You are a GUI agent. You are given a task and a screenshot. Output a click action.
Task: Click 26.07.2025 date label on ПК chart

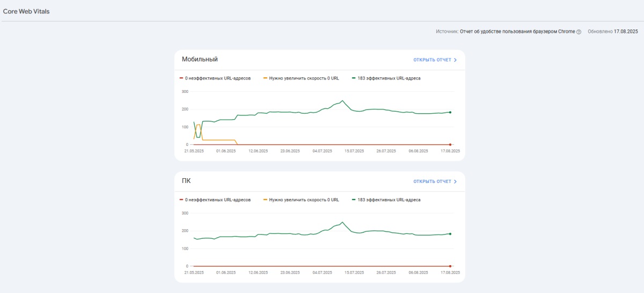[x=386, y=273]
